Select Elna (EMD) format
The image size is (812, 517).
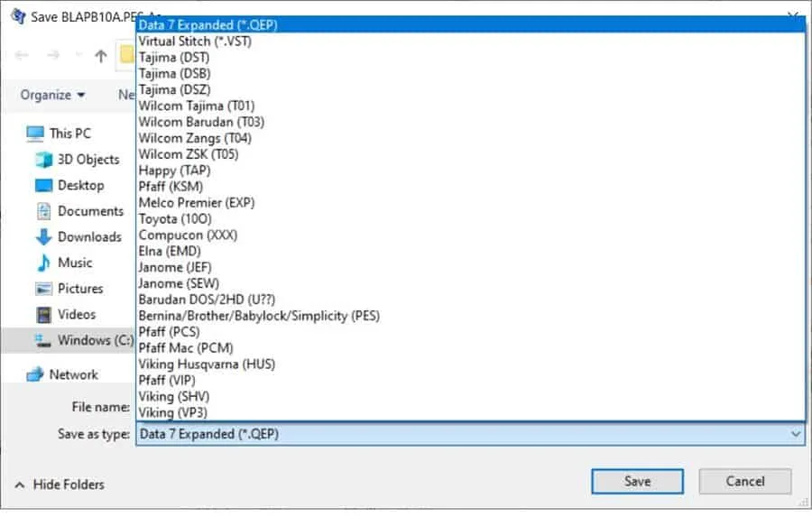(x=470, y=251)
